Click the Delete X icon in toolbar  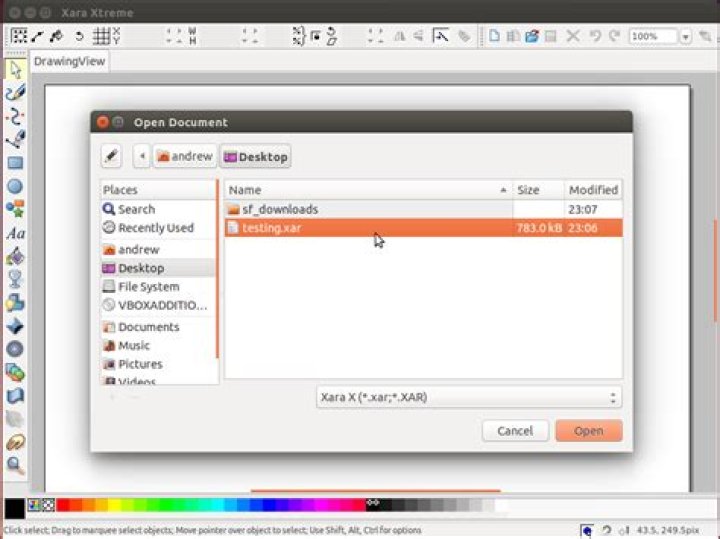coord(573,36)
